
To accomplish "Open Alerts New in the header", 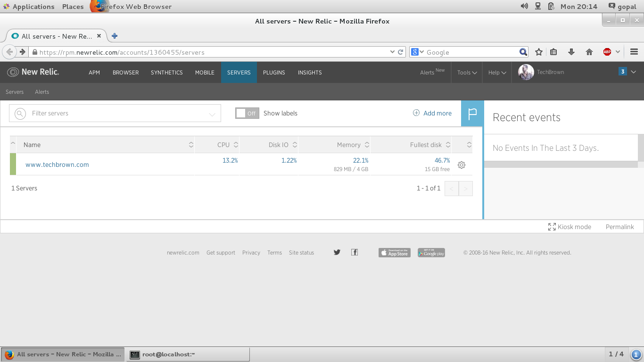I will [432, 72].
